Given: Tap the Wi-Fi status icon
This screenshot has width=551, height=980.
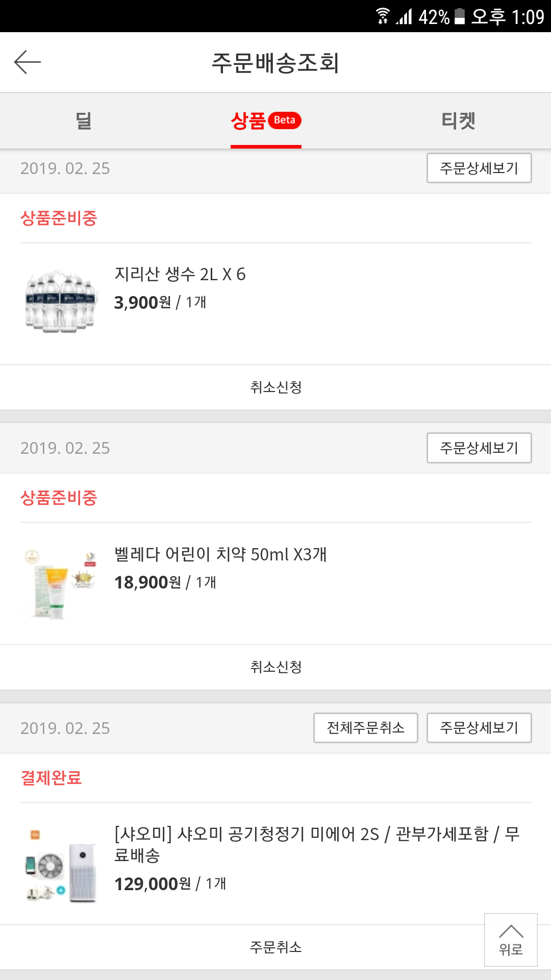Looking at the screenshot, I should (383, 16).
